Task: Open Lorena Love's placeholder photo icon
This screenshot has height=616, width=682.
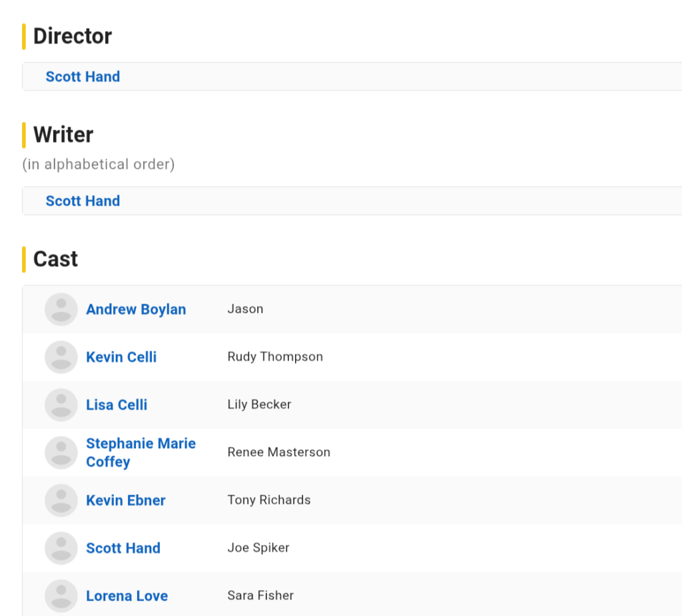Action: pyautogui.click(x=61, y=596)
